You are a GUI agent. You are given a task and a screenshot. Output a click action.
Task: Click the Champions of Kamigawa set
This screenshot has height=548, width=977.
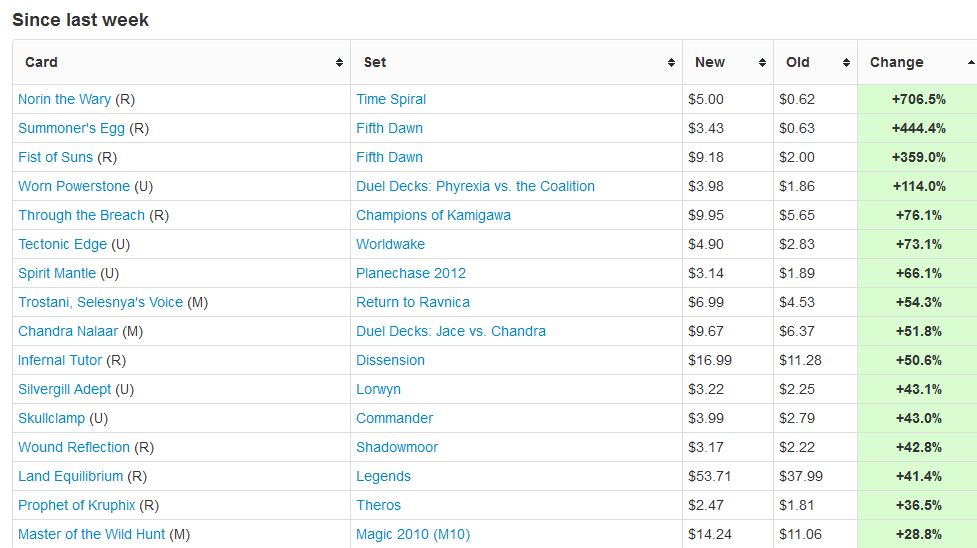point(431,215)
